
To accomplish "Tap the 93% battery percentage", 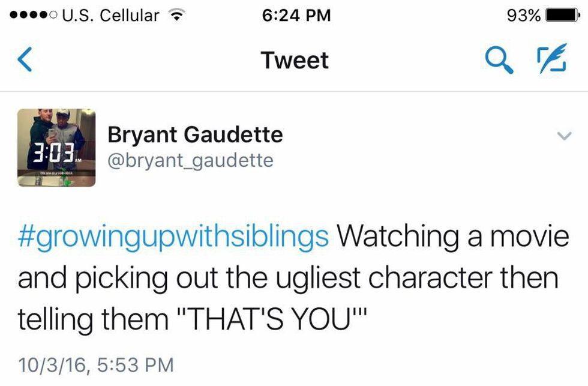I will pyautogui.click(x=523, y=15).
